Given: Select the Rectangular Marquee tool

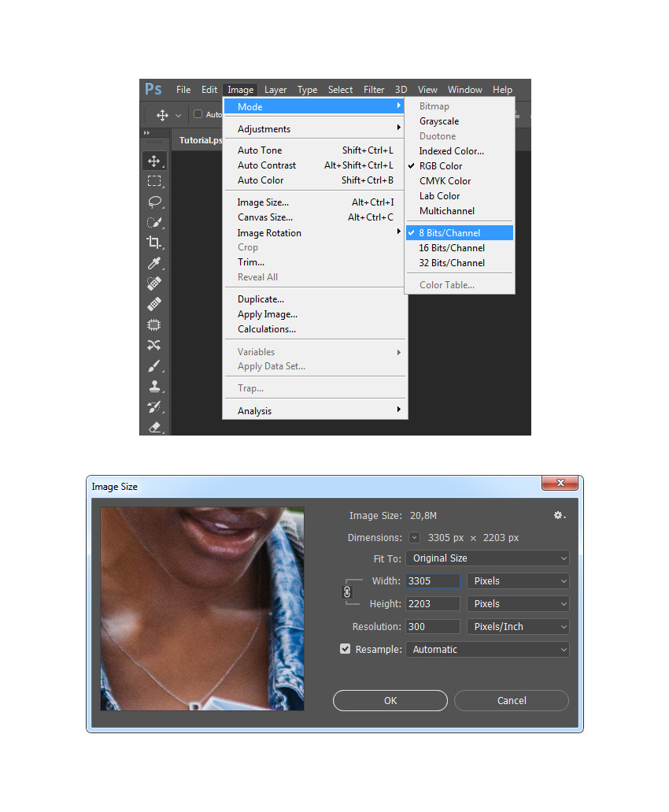Looking at the screenshot, I should (x=154, y=181).
